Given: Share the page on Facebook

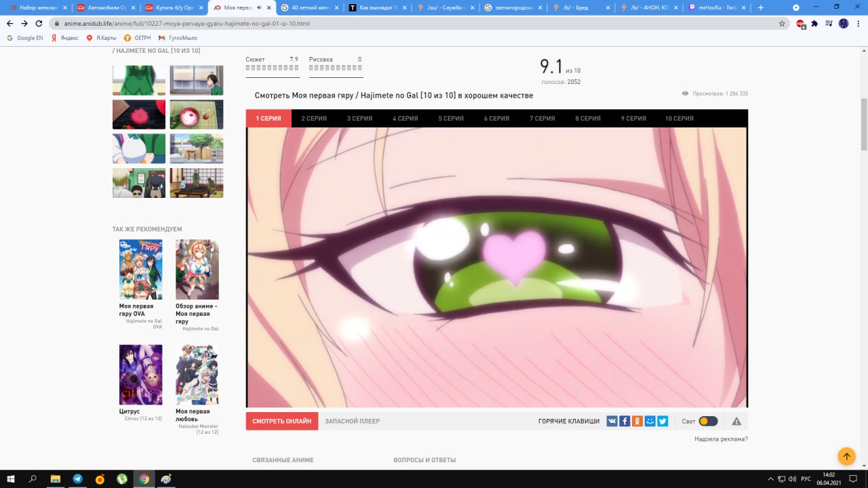Looking at the screenshot, I should (625, 421).
